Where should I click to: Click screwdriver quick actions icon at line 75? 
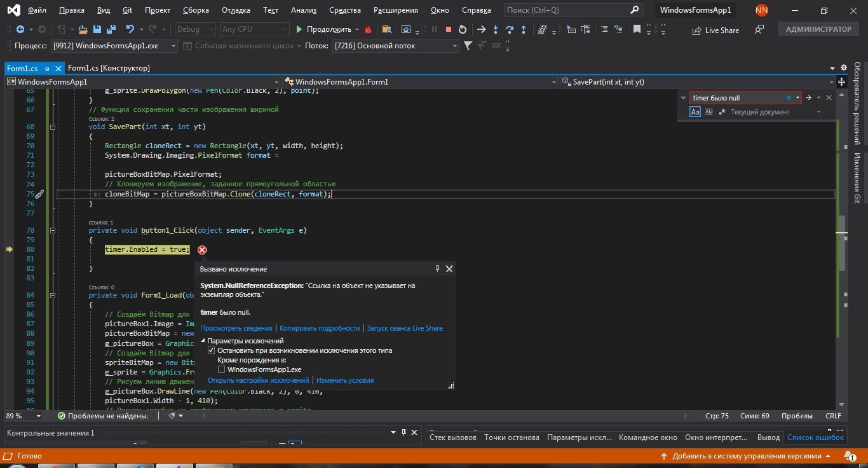39,194
